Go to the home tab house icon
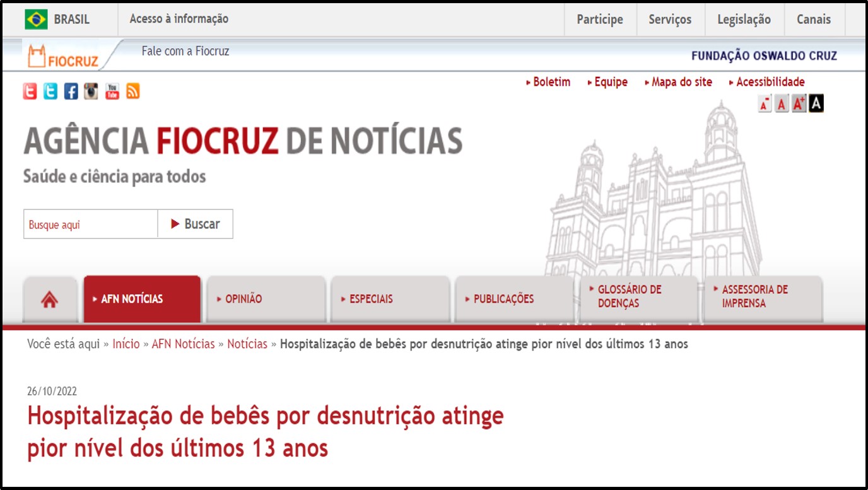The height and width of the screenshot is (490, 868). point(50,300)
